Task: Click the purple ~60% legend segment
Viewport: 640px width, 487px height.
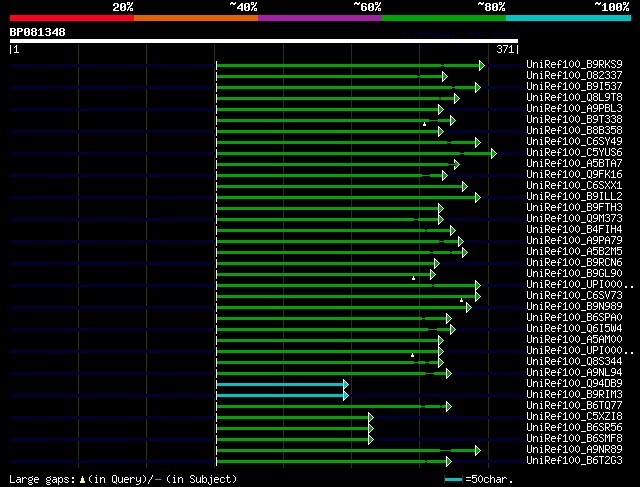Action: pyautogui.click(x=320, y=18)
